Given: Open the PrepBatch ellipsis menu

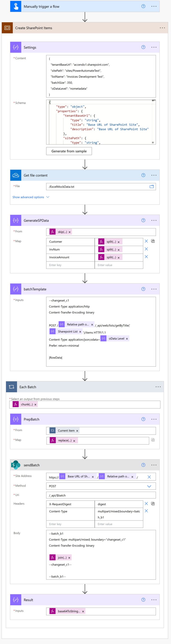Looking at the screenshot, I should 154,419.
